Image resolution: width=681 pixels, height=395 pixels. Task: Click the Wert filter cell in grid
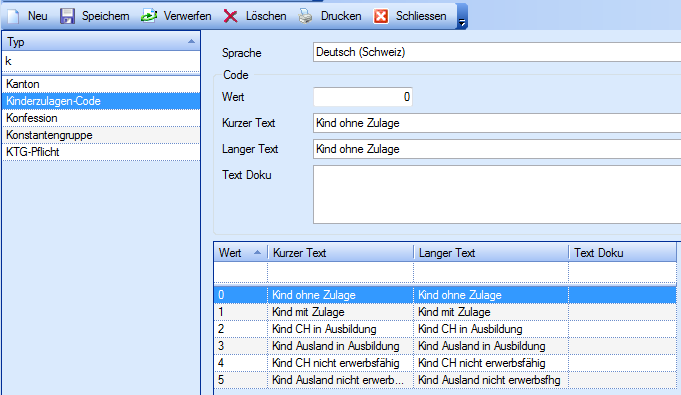(241, 272)
